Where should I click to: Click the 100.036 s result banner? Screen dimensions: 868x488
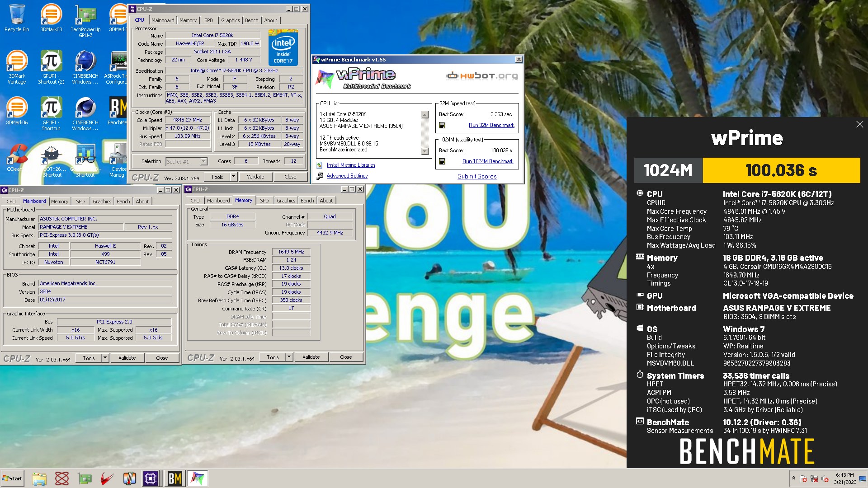(781, 170)
